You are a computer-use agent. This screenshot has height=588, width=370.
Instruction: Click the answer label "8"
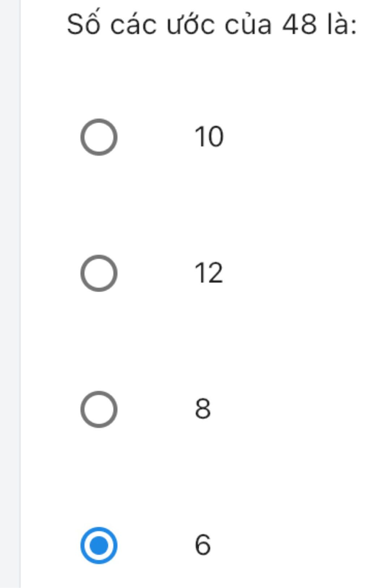(x=203, y=409)
